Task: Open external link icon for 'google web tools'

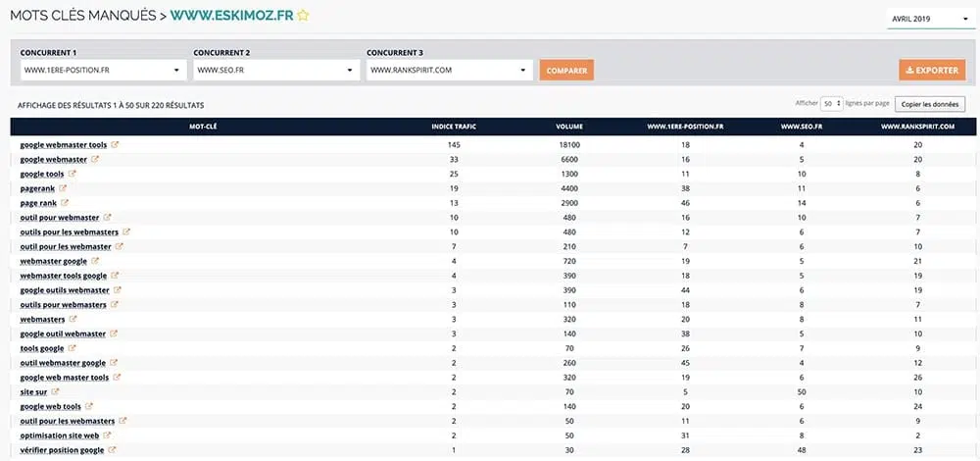Action: coord(89,406)
